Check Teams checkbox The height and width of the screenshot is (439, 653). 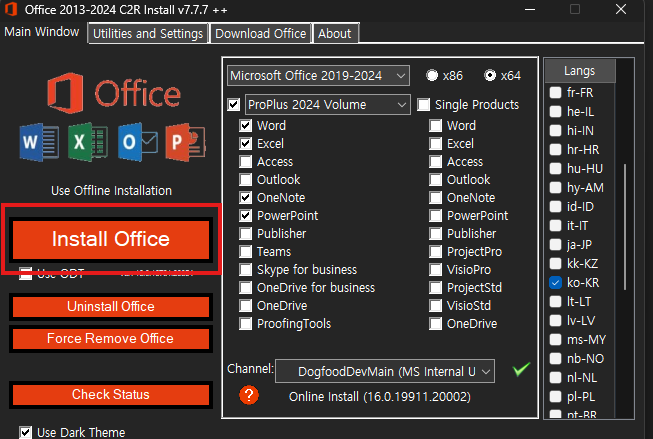coord(246,252)
